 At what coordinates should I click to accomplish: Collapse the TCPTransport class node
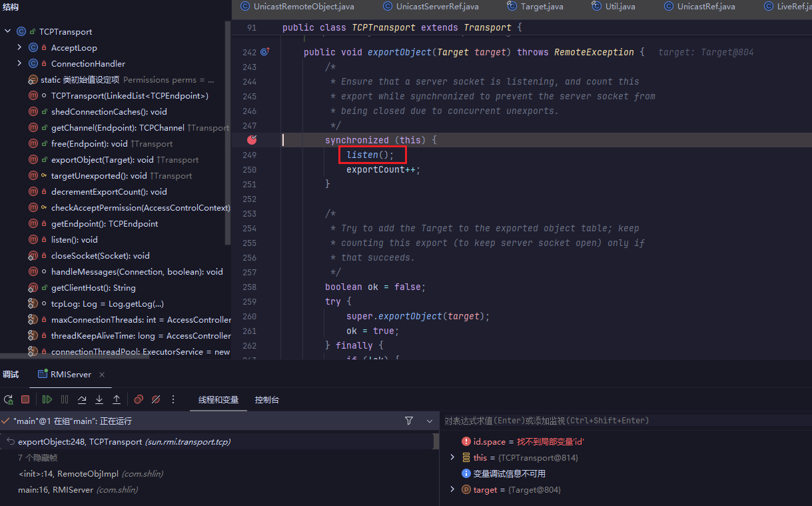tap(8, 31)
